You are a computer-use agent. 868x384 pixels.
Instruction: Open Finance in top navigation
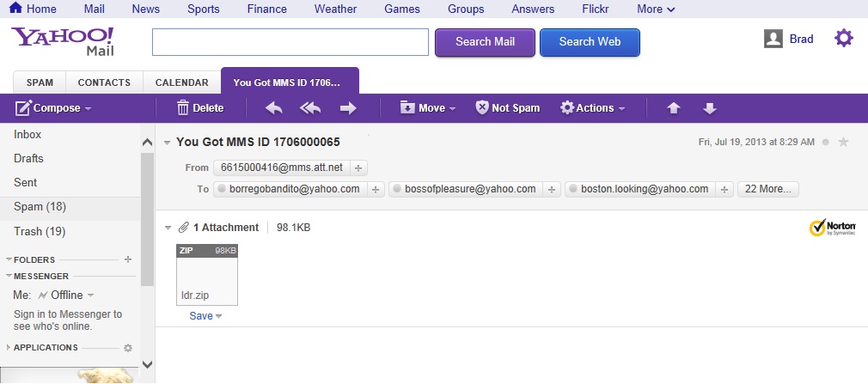[266, 9]
